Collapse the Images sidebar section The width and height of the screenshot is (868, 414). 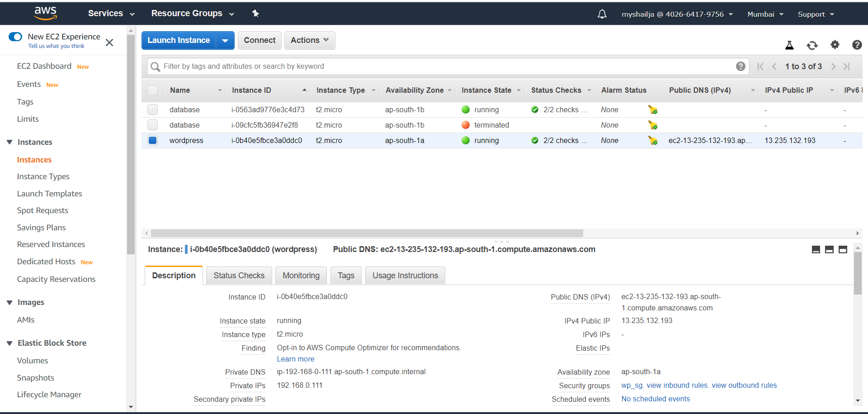9,302
